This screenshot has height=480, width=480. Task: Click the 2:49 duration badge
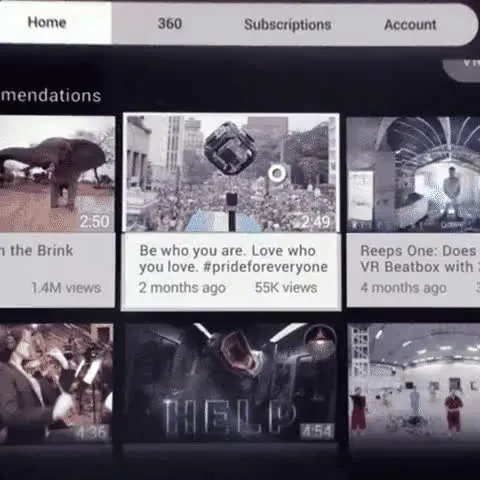coord(315,222)
